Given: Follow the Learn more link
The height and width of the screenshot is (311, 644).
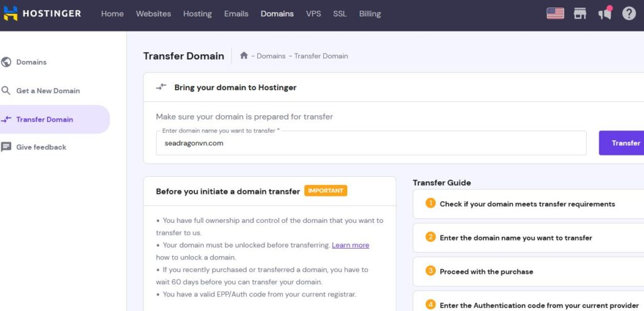Looking at the screenshot, I should tap(350, 245).
